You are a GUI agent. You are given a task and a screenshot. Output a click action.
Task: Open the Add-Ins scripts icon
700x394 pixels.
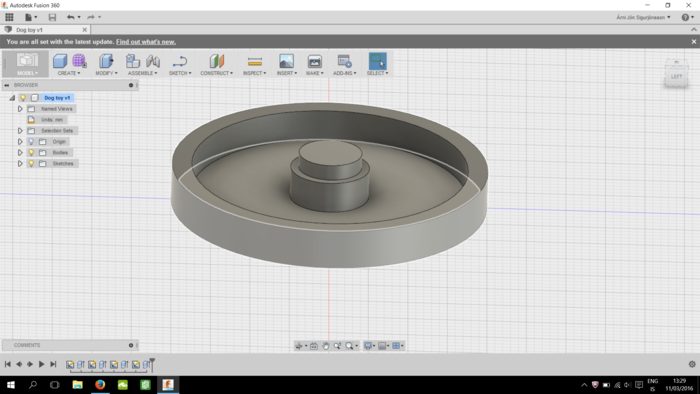(x=344, y=61)
